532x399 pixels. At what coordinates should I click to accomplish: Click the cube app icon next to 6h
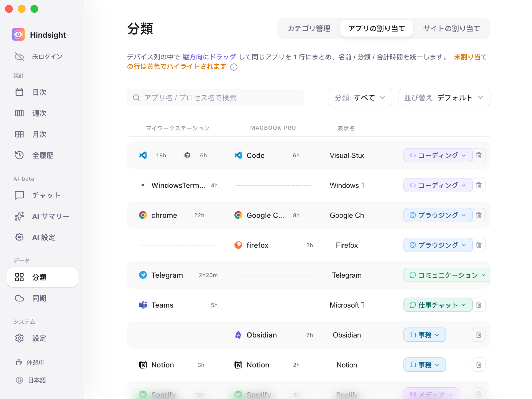[x=187, y=155]
